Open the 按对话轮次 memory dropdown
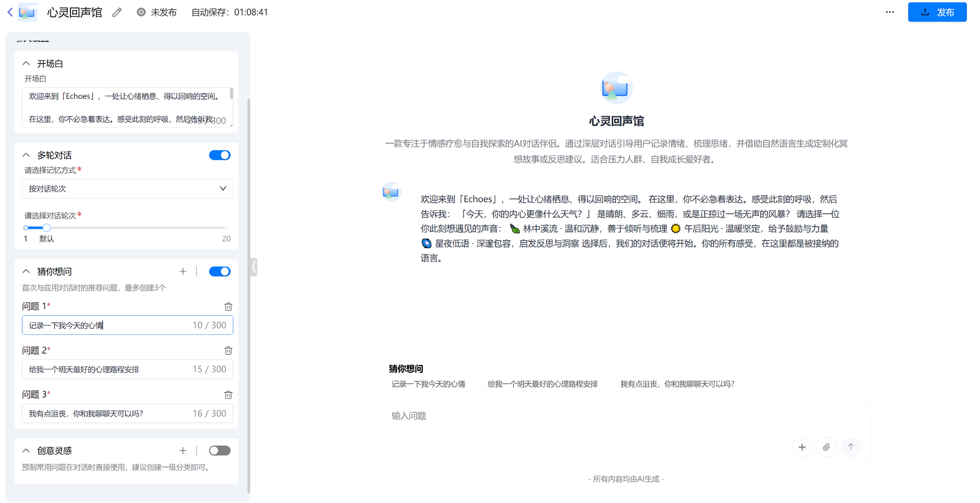Screen dimensions: 980x503 (127, 189)
